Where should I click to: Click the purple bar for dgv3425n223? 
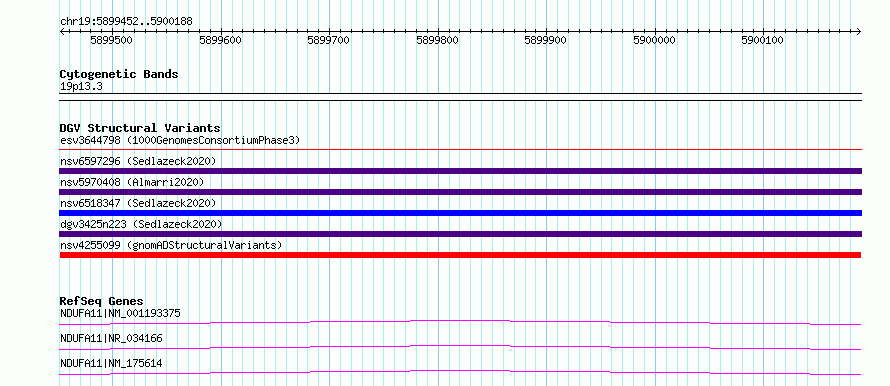[x=460, y=234]
